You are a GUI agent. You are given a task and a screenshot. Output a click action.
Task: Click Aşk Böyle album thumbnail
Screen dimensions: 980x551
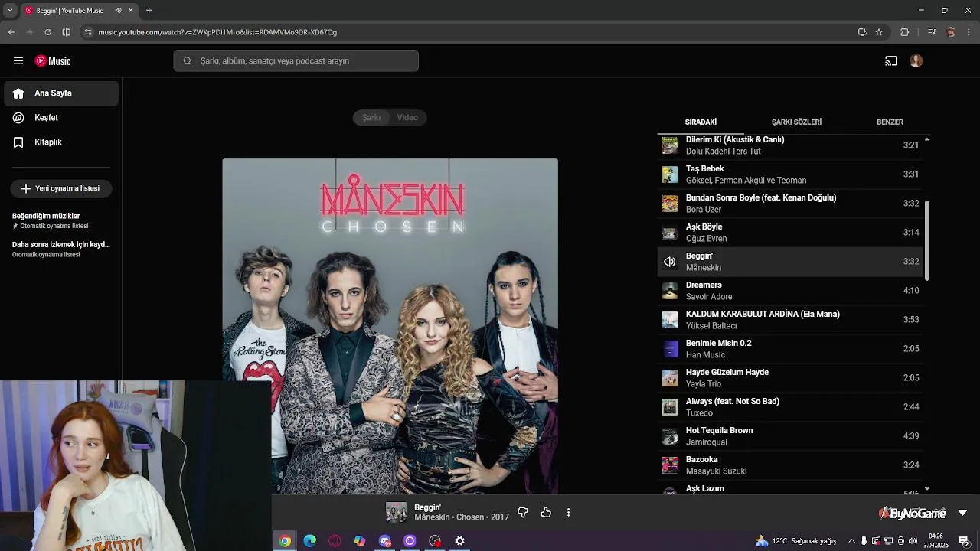[x=670, y=233]
